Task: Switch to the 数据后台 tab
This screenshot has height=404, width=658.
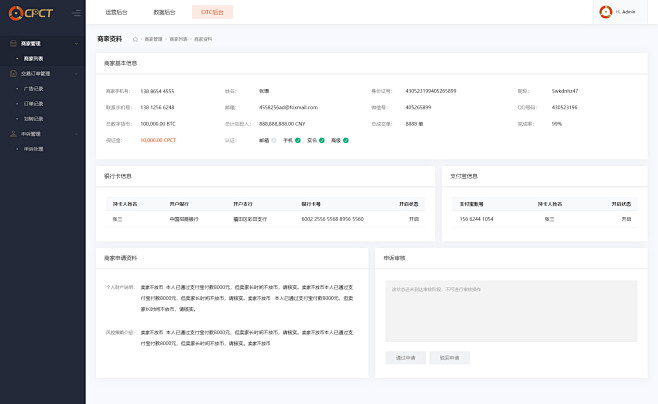Action: click(164, 12)
